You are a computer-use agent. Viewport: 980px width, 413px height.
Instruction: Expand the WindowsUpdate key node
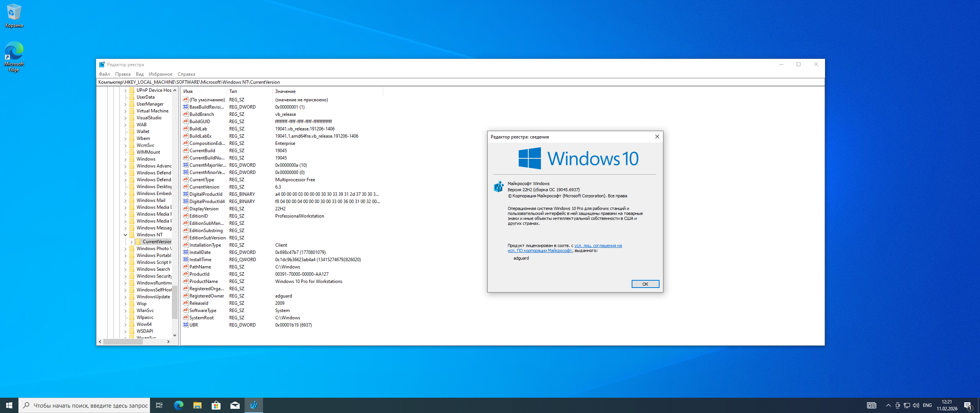coord(125,297)
